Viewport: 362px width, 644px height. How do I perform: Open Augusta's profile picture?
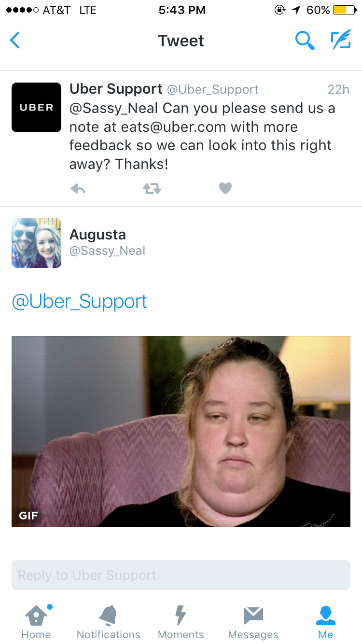coord(36,243)
